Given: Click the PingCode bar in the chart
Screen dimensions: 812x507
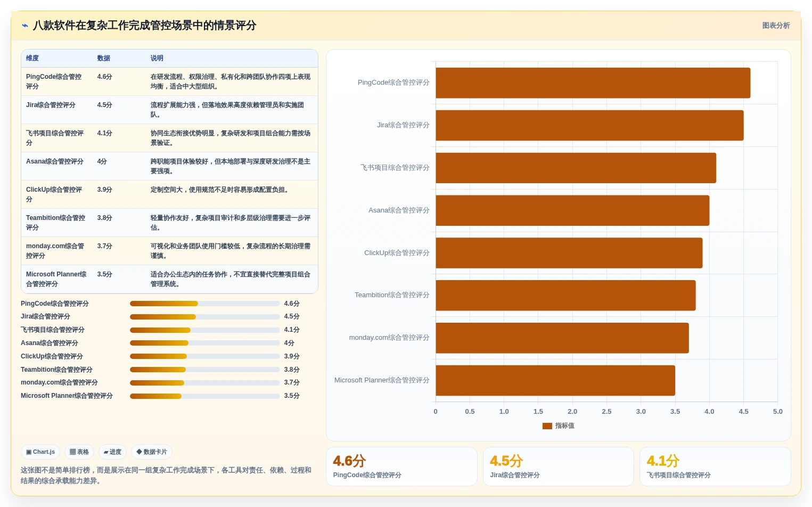Looking at the screenshot, I should (593, 83).
